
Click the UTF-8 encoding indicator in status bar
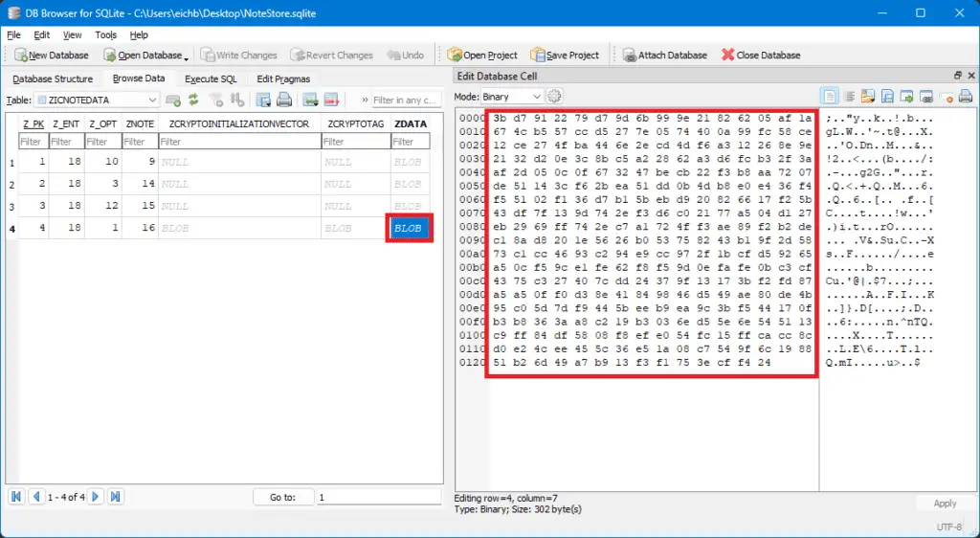click(948, 527)
